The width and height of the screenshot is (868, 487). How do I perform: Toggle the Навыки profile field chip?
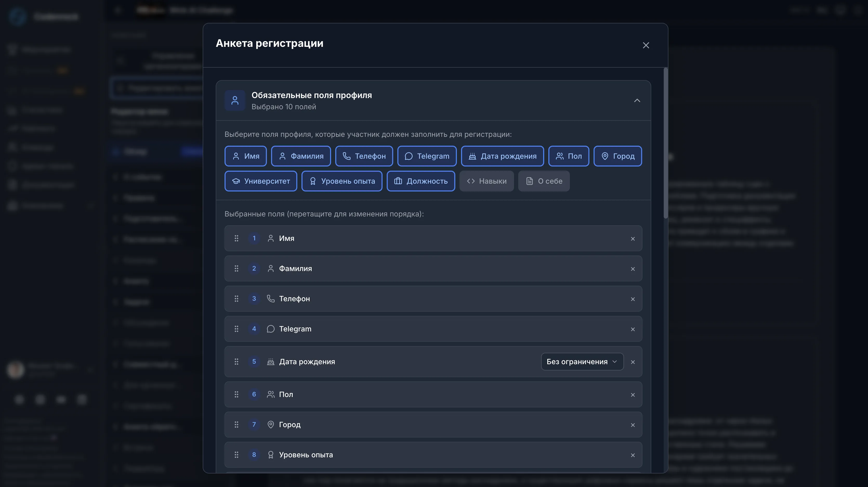(486, 181)
